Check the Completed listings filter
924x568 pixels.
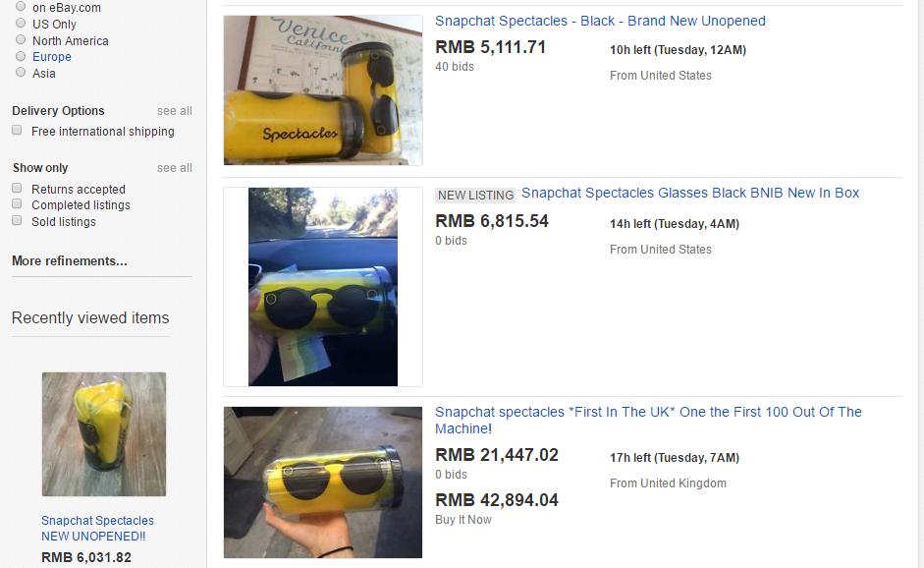click(17, 204)
